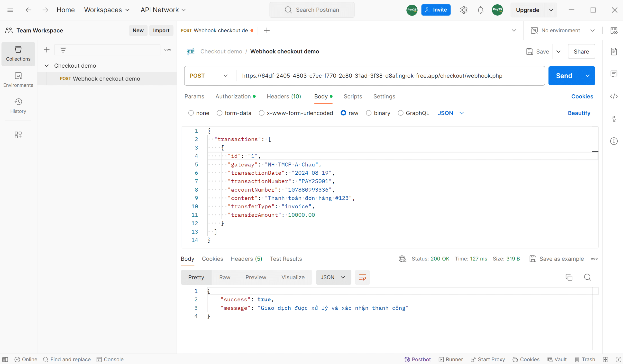Toggle response line wrap icon
The width and height of the screenshot is (623, 364).
click(x=362, y=277)
